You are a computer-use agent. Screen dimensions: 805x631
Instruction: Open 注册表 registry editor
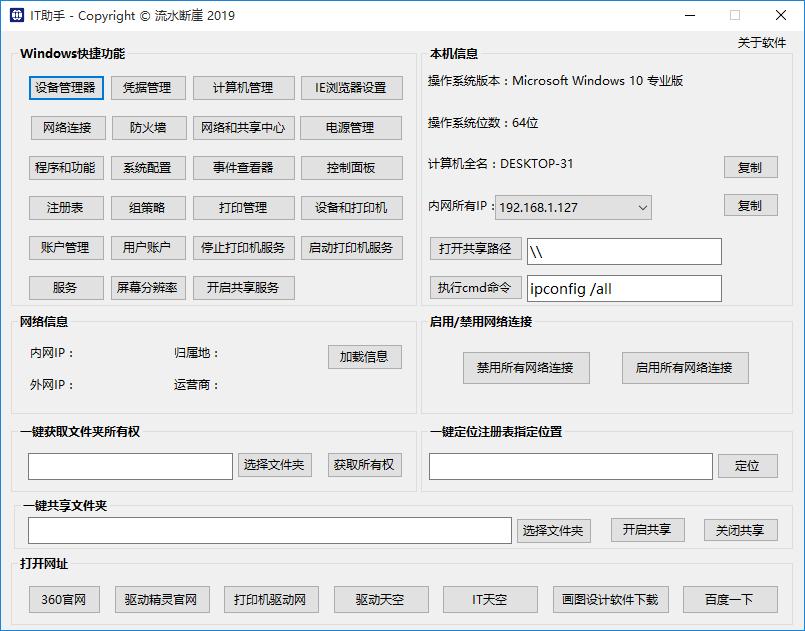[x=66, y=208]
